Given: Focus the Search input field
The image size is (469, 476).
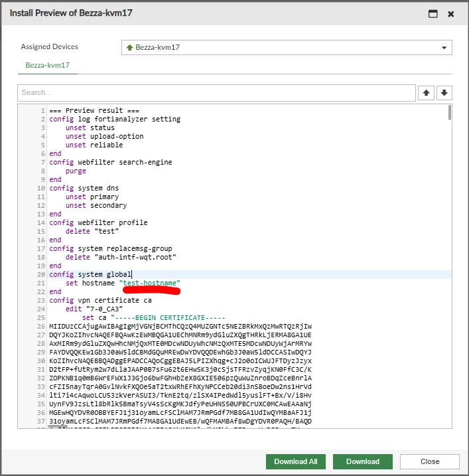Looking at the screenshot, I should tap(216, 92).
